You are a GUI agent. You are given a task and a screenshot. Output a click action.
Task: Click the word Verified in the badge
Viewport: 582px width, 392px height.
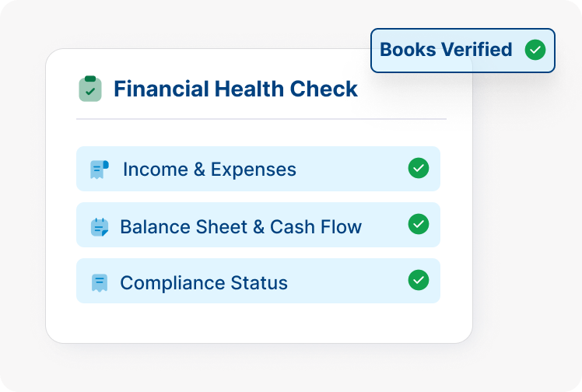pyautogui.click(x=478, y=50)
